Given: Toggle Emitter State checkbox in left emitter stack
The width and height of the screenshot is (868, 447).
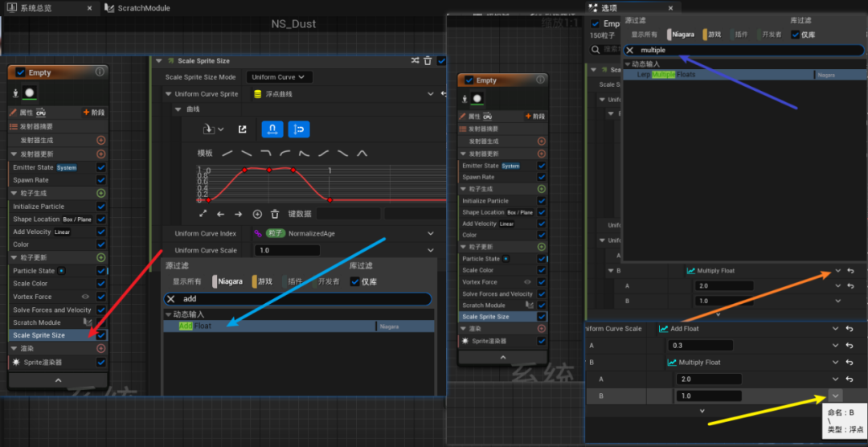Looking at the screenshot, I should click(x=100, y=167).
